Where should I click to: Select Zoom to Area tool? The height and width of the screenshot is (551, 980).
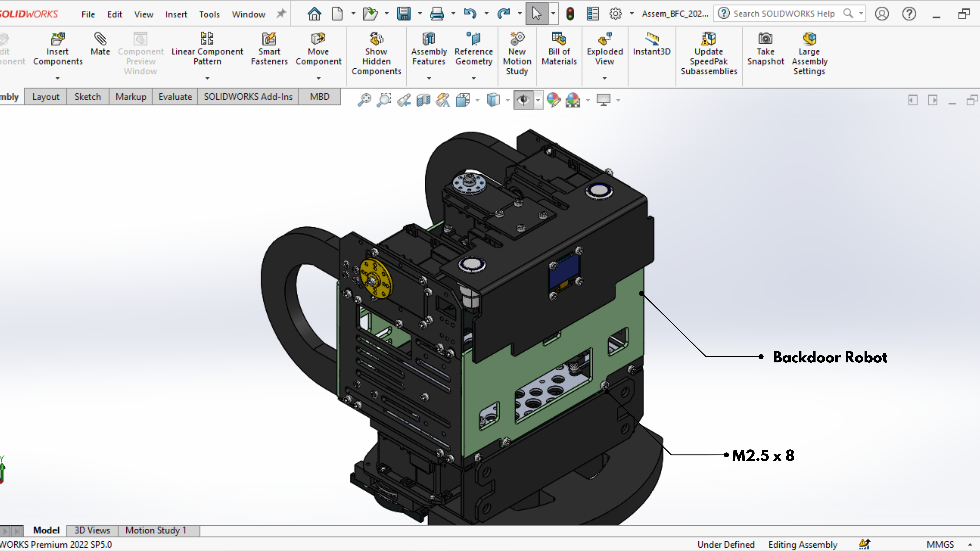pyautogui.click(x=384, y=100)
